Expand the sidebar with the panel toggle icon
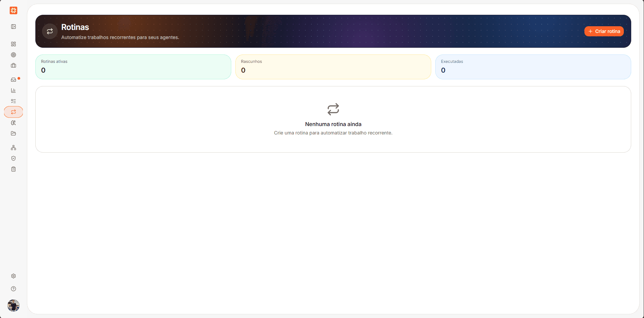The width and height of the screenshot is (644, 318). (x=13, y=27)
